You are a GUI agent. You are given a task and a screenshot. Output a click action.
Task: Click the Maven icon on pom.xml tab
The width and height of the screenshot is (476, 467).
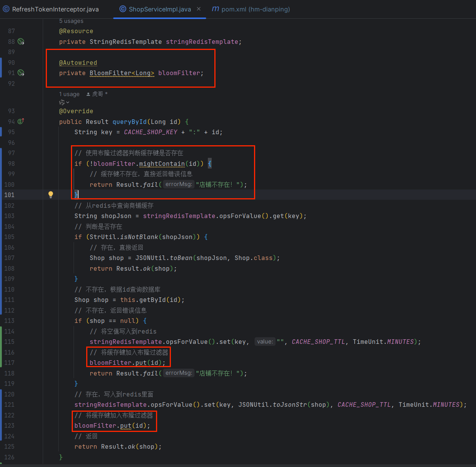click(215, 9)
